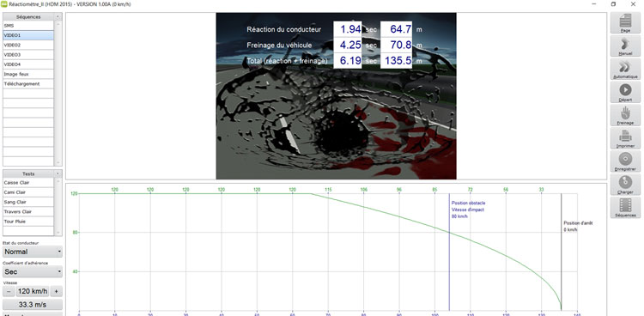Viewport: 644px width, 316px height.
Task: Open the Etat du conducteur dropdown
Action: (x=33, y=252)
